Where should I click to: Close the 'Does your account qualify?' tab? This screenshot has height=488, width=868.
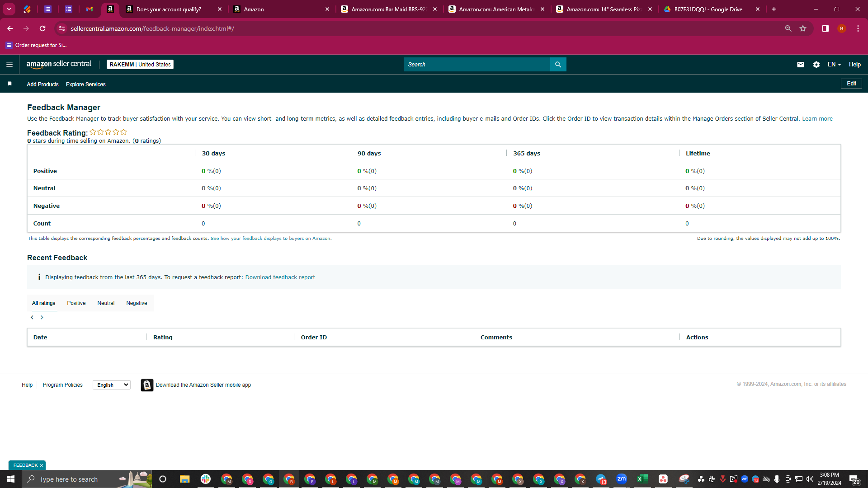(220, 9)
